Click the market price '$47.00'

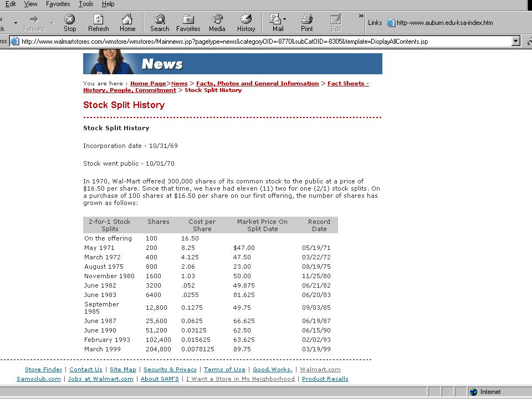tap(244, 248)
